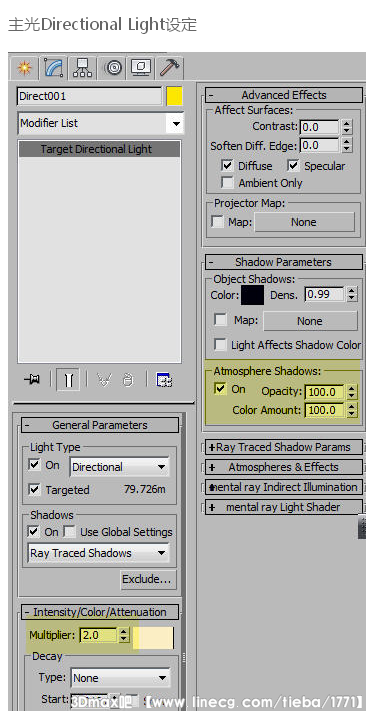This screenshot has width=392, height=719.
Task: Open the Hierarchy panel tab
Action: point(83,68)
